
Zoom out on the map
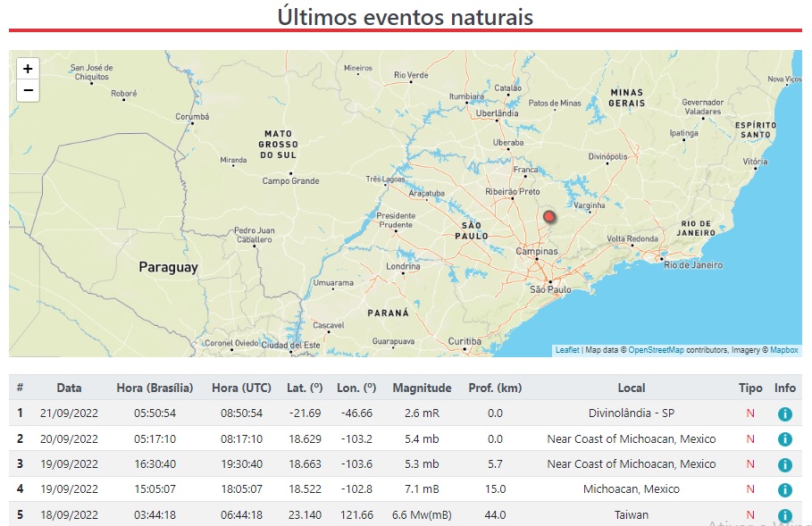(28, 90)
